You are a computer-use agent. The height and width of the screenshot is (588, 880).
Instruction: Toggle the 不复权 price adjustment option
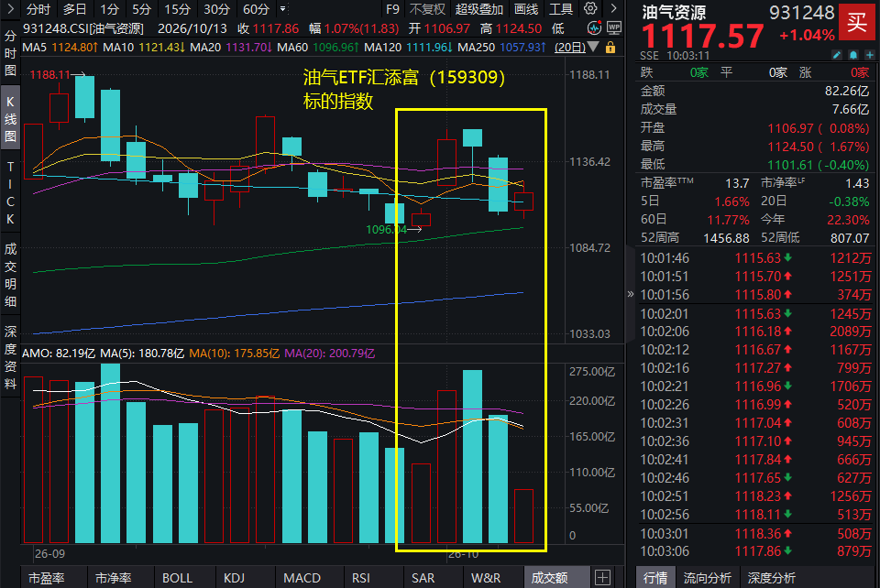pos(427,9)
